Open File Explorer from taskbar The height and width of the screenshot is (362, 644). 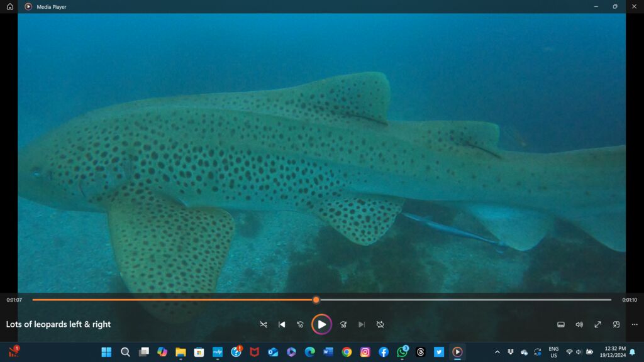point(180,352)
